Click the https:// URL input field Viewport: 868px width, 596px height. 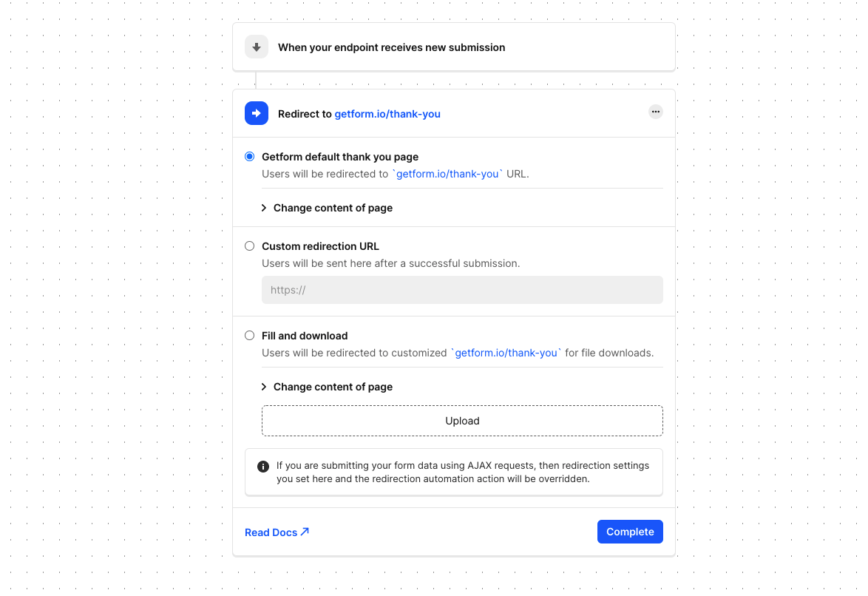pyautogui.click(x=462, y=290)
